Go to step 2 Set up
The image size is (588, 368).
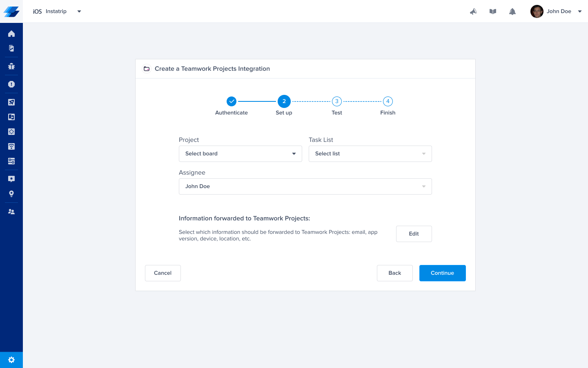point(284,101)
